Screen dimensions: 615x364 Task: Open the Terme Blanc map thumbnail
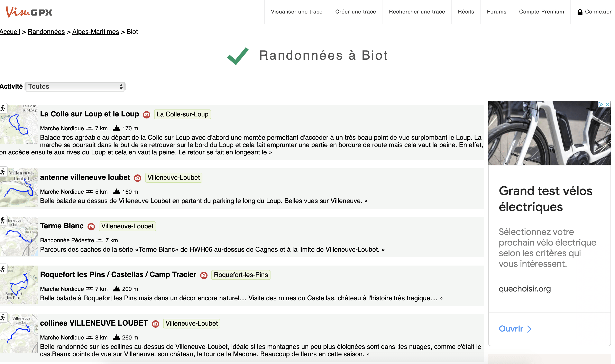[19, 236]
